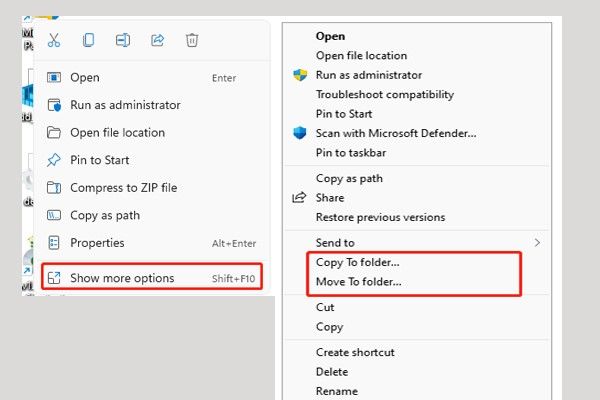Click the Delete trash can icon
The image size is (600, 400).
pos(192,40)
